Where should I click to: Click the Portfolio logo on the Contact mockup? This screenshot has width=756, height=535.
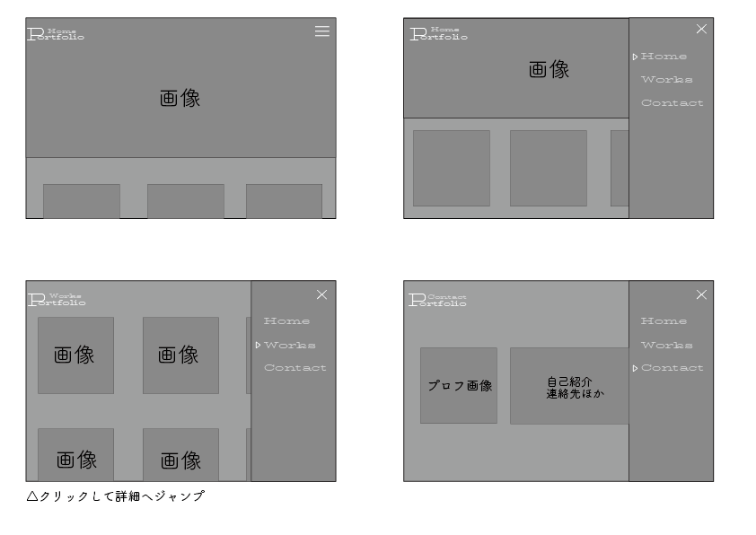437,300
